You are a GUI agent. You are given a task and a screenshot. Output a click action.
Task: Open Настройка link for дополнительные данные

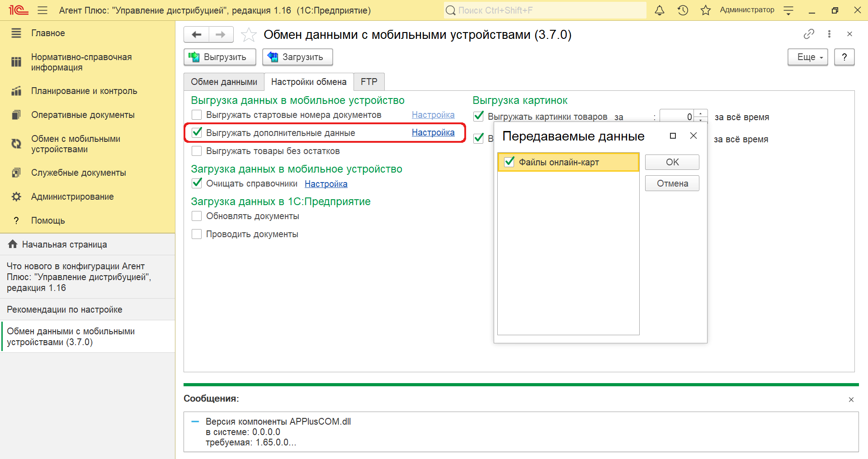tap(433, 132)
